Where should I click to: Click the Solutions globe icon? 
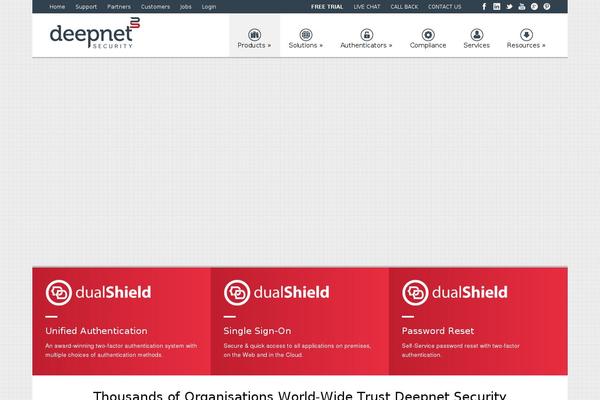pyautogui.click(x=306, y=34)
